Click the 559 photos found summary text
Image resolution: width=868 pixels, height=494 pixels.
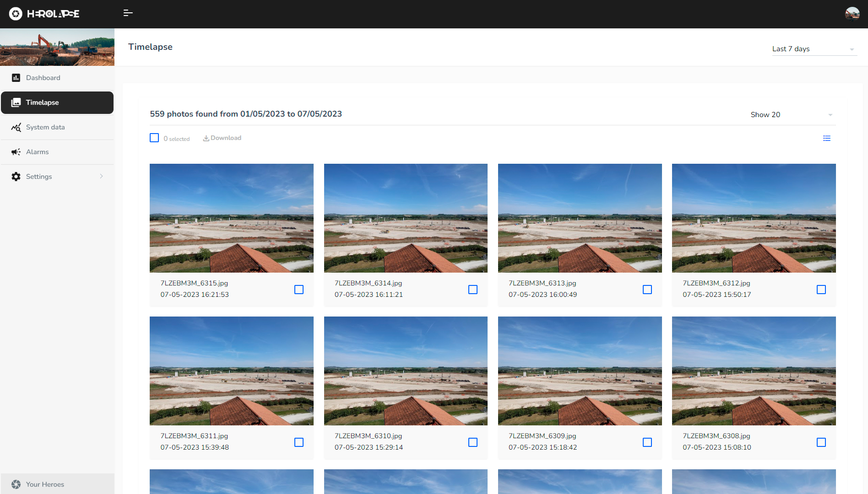click(246, 114)
